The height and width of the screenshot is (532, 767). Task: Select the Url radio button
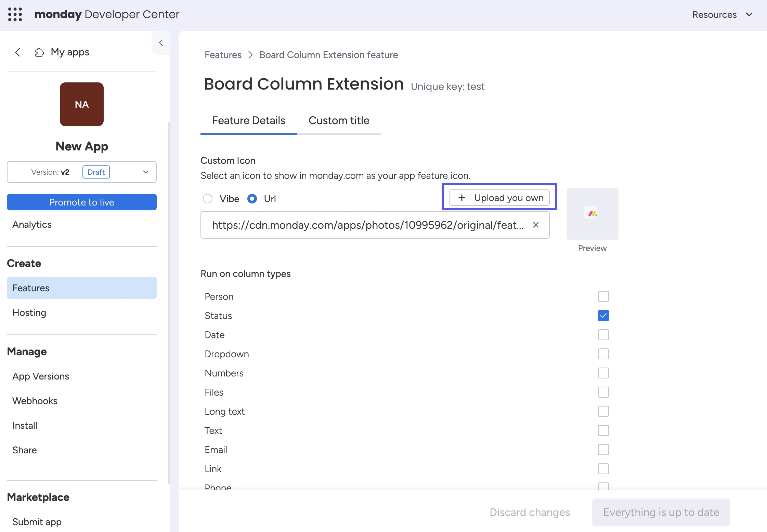pyautogui.click(x=252, y=199)
